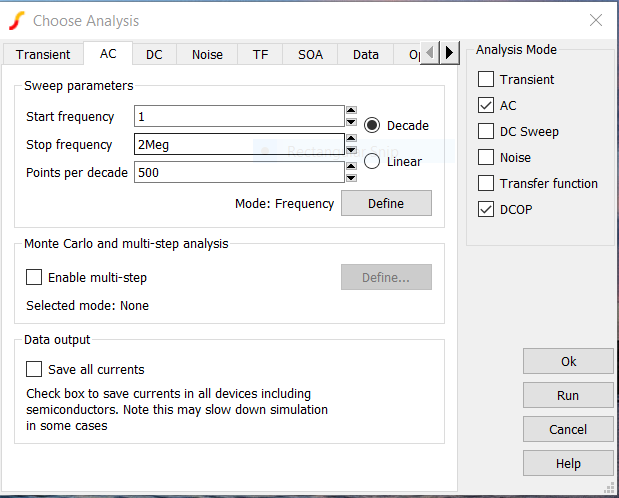This screenshot has width=619, height=498.
Task: Decrease Points per decade with down arrow
Action: pyautogui.click(x=351, y=178)
